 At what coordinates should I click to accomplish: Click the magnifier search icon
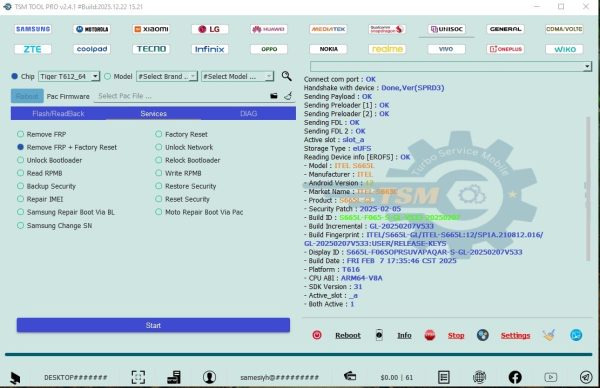tap(287, 76)
